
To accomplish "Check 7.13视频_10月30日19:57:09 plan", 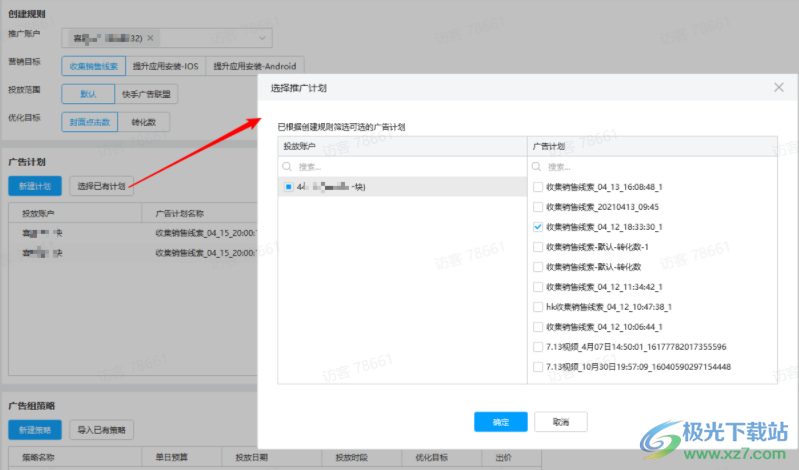I will click(x=538, y=367).
